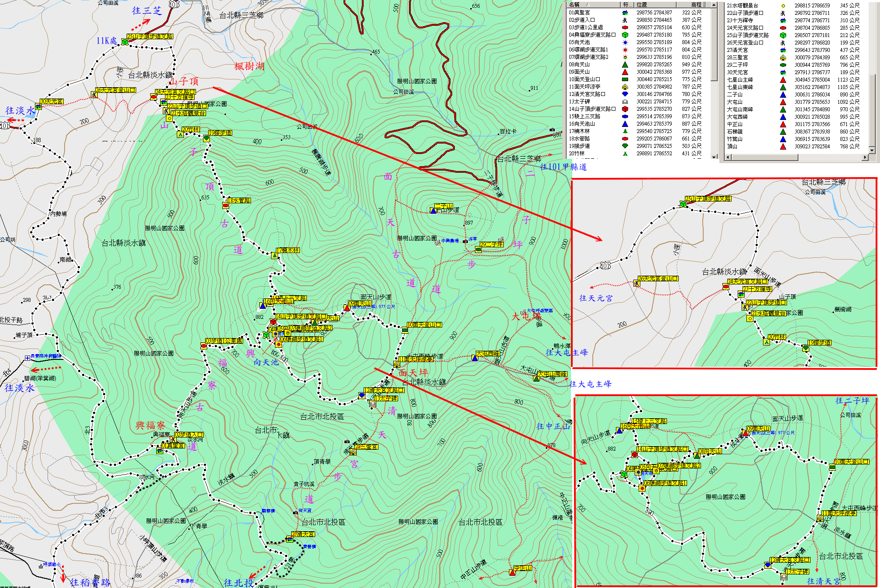The image size is (880, 588).
Task: Click the 11K處 label on the map
Action: click(107, 41)
